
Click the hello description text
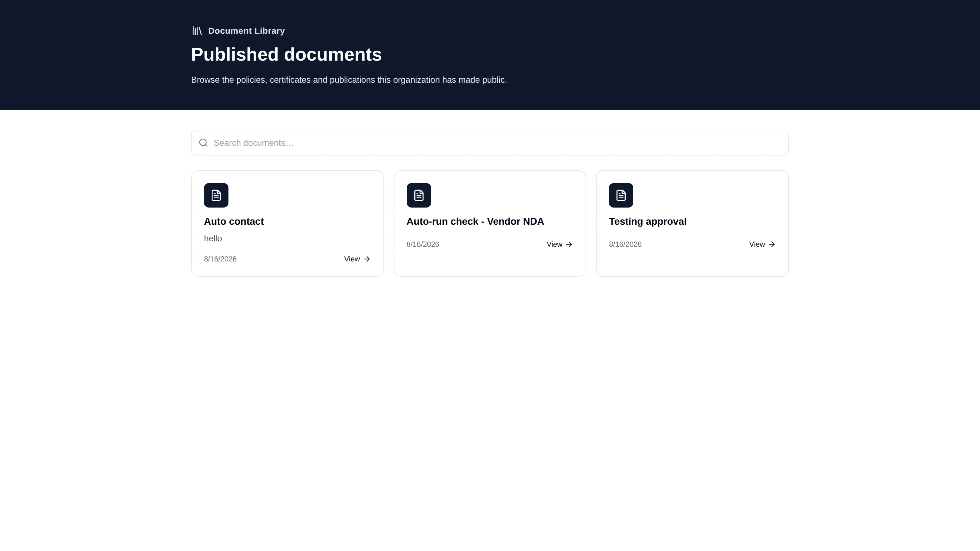[x=213, y=238]
